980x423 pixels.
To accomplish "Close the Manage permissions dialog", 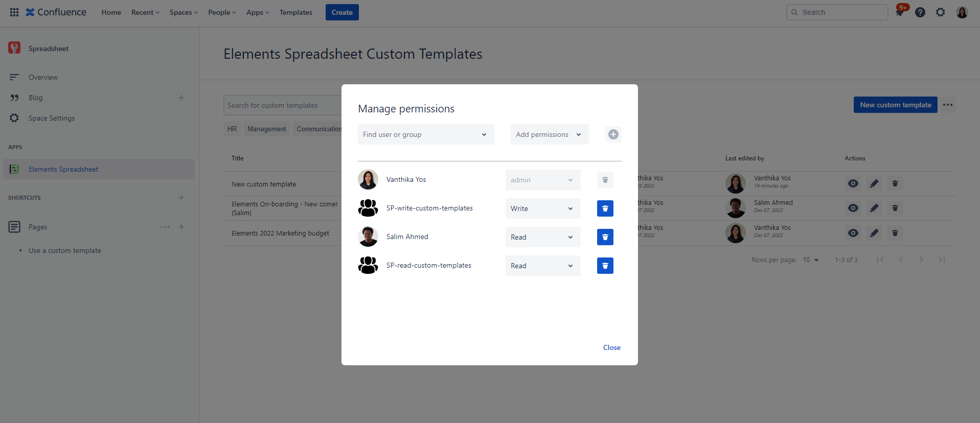I will tap(611, 347).
